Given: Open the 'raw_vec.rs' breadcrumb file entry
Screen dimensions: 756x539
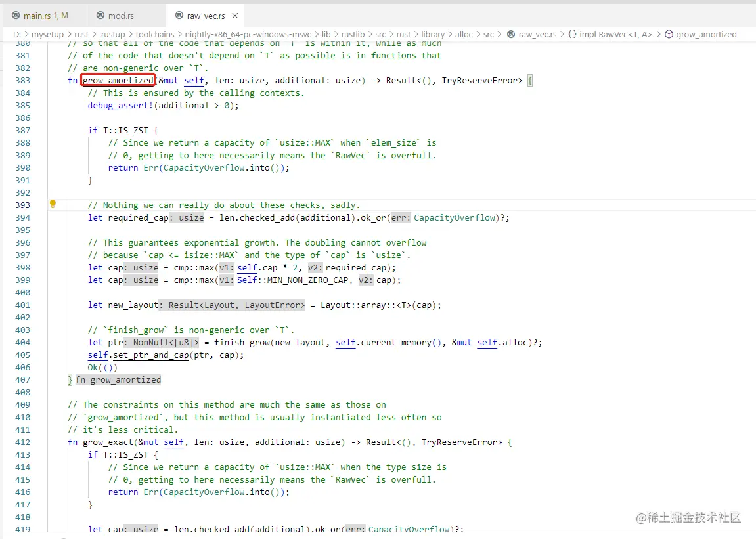Looking at the screenshot, I should pyautogui.click(x=537, y=34).
